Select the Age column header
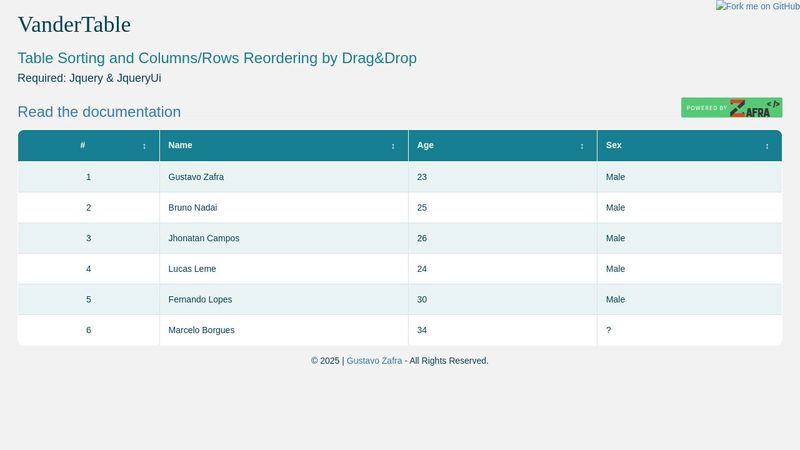Screen dimensions: 800x450 (425, 146)
